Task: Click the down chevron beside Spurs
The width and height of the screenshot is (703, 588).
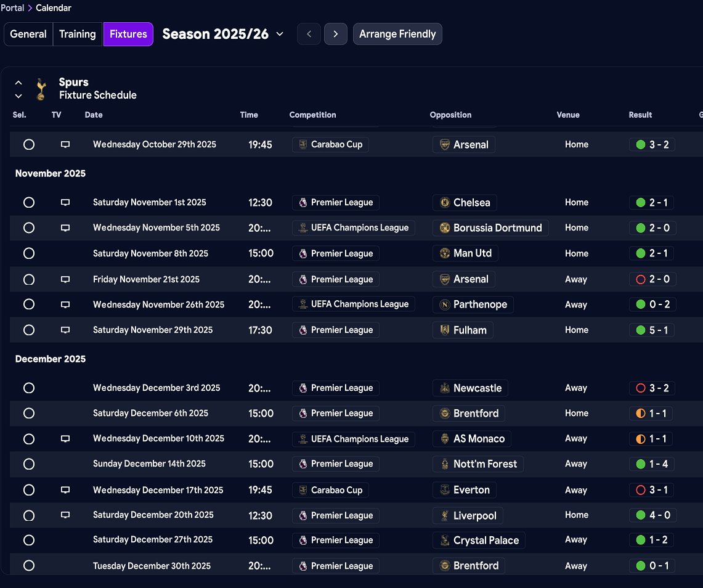Action: 18,96
